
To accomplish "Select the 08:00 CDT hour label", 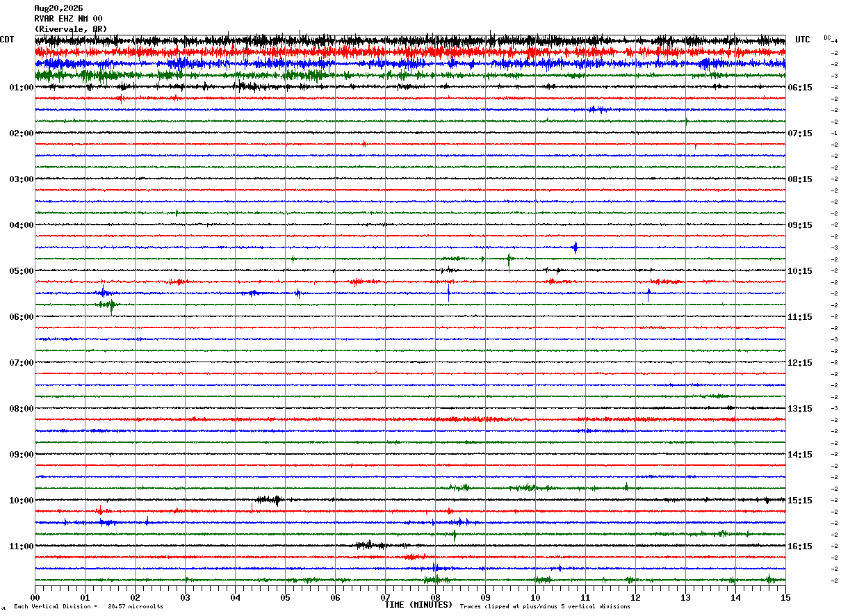I will (22, 409).
